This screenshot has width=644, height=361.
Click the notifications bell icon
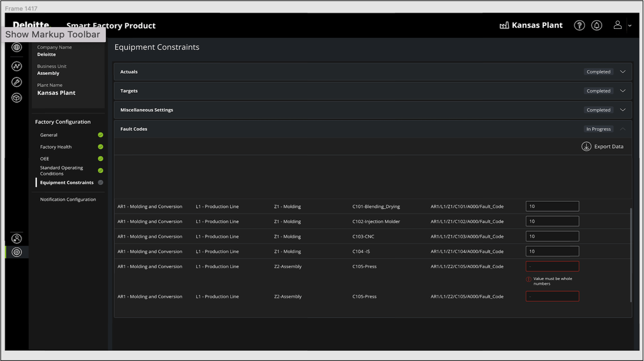[x=596, y=25]
